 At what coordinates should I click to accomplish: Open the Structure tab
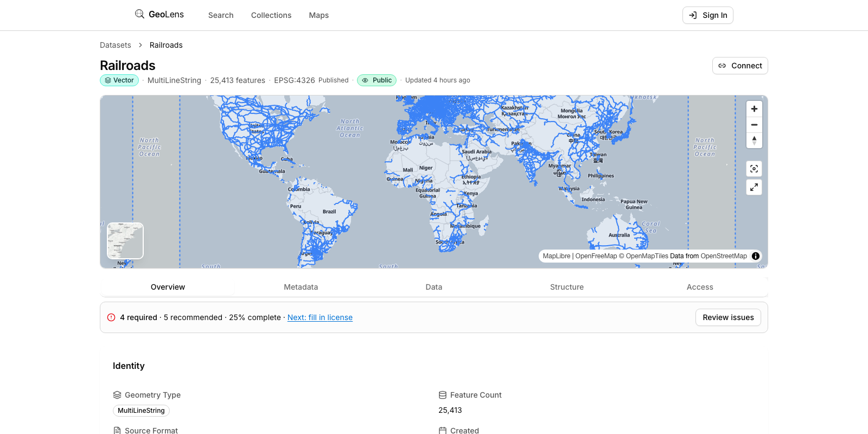click(x=567, y=287)
